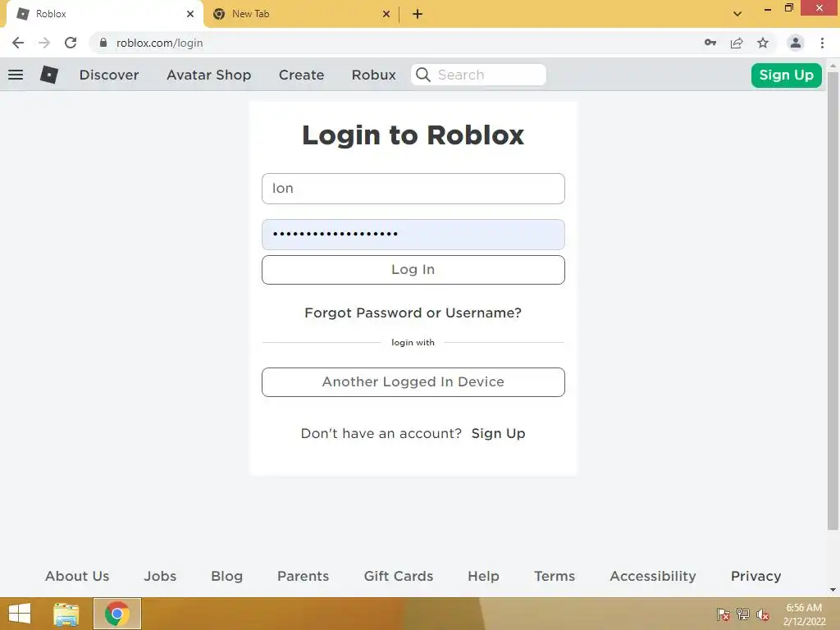Close the New Tab tab

click(386, 14)
